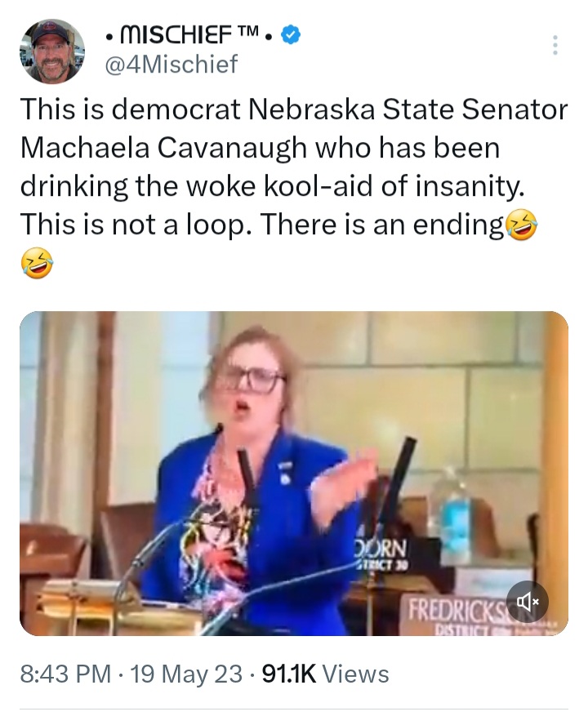Play the video of the woman speaking

(294, 473)
